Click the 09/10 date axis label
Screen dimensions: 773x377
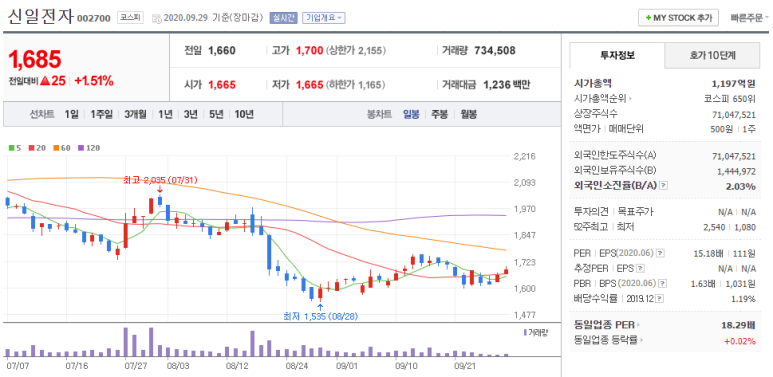pos(407,367)
